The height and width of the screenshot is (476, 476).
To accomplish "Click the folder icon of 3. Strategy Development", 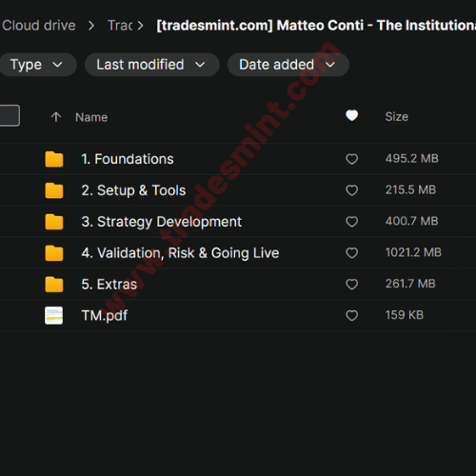I will click(54, 222).
